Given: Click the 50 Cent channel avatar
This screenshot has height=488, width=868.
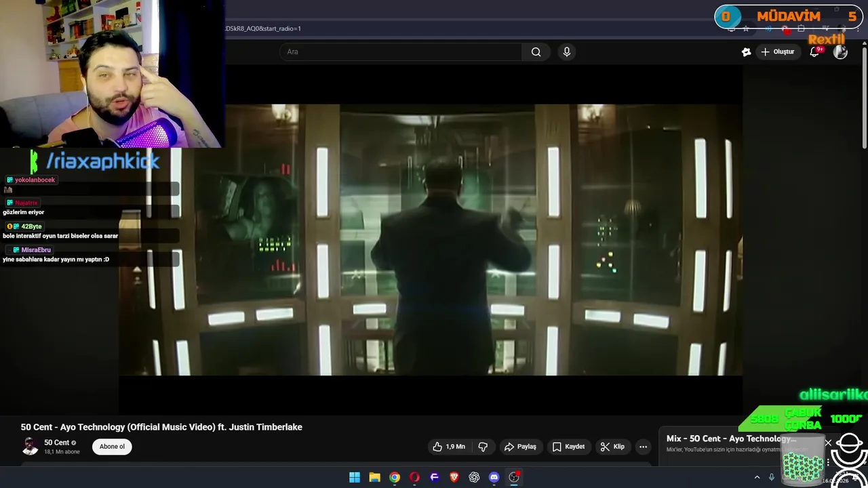Looking at the screenshot, I should 30,447.
